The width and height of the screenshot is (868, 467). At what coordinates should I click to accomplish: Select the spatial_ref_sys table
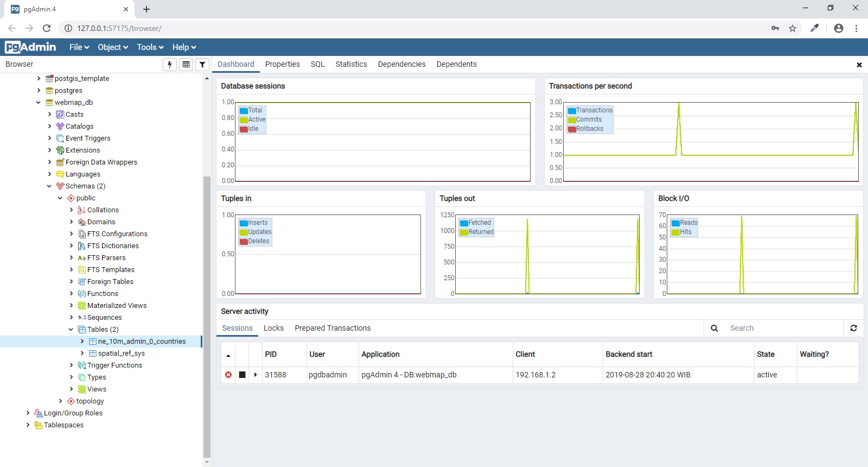pos(122,354)
